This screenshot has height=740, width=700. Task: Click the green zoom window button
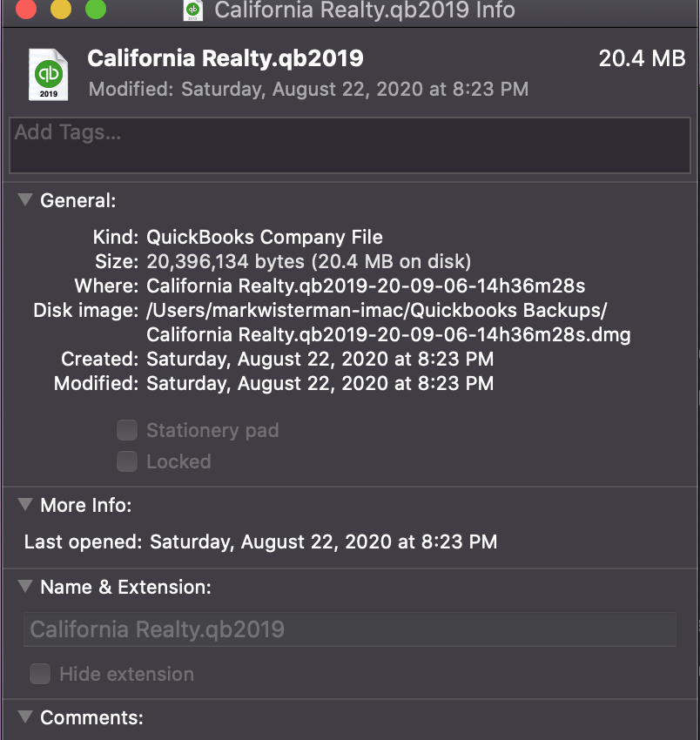click(96, 10)
